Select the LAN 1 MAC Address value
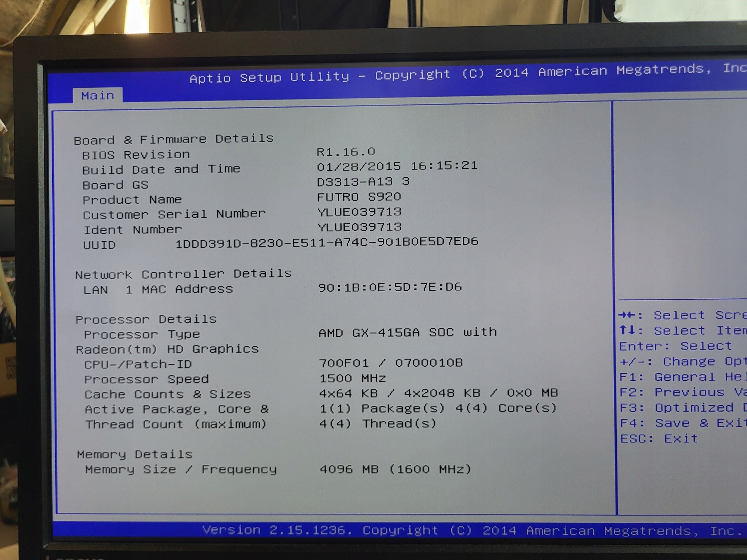Screen dimensions: 747x560 (390, 287)
